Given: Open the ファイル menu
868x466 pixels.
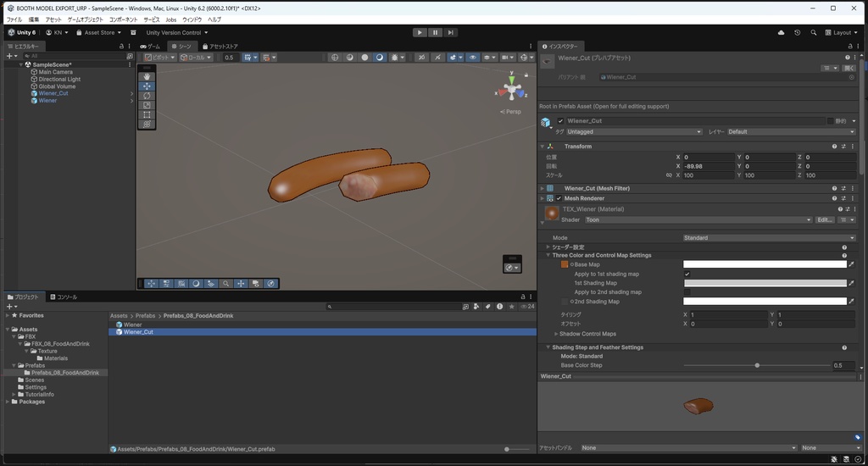Looking at the screenshot, I should [x=14, y=19].
